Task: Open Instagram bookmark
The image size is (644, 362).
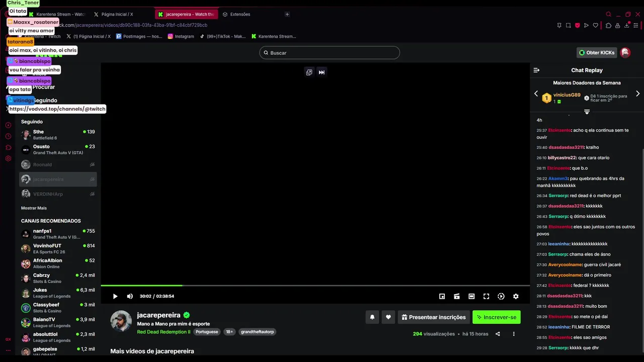Action: point(181,36)
